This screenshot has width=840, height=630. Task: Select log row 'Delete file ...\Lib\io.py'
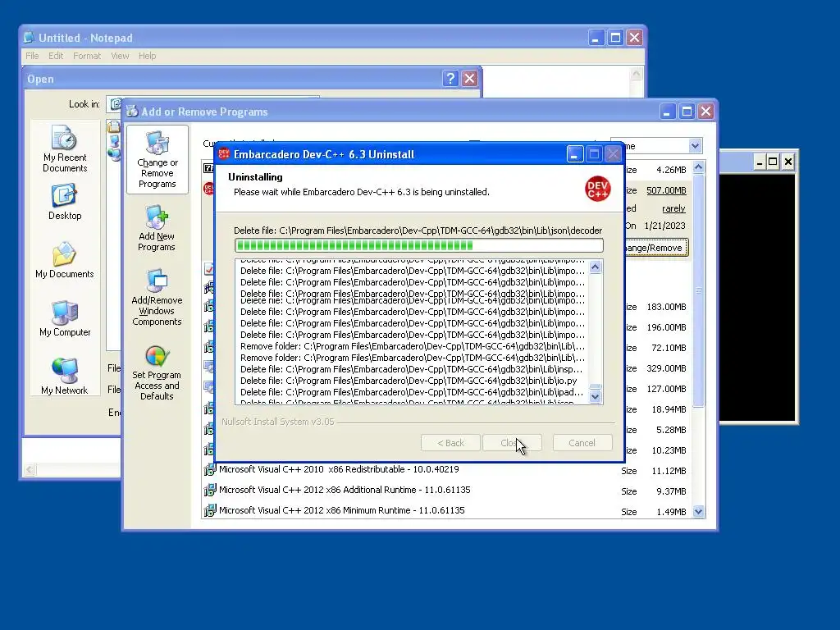coord(409,381)
